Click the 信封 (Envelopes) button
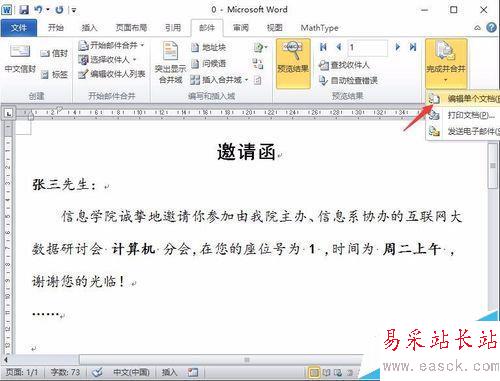The width and height of the screenshot is (500, 381). point(54,53)
